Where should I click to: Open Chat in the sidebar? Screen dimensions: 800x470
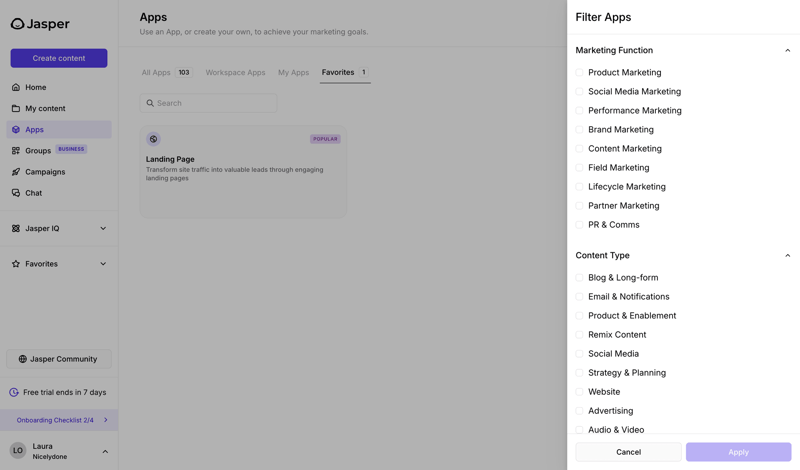pos(59,193)
